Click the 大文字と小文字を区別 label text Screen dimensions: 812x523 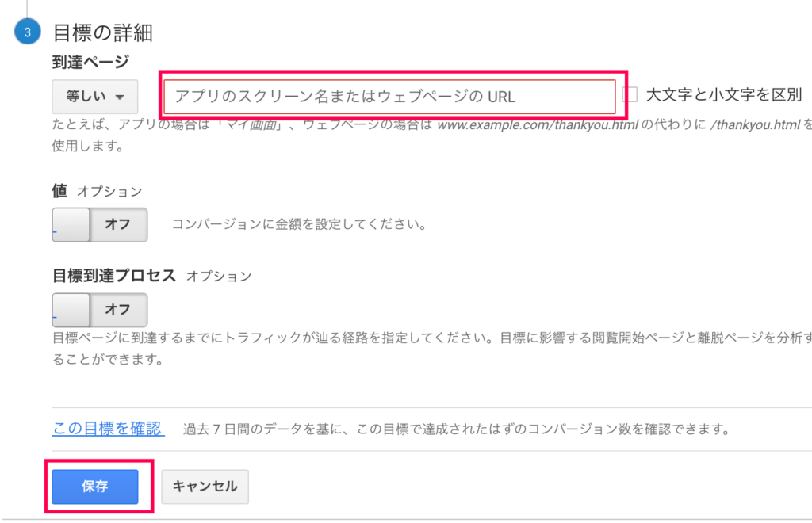tap(724, 94)
